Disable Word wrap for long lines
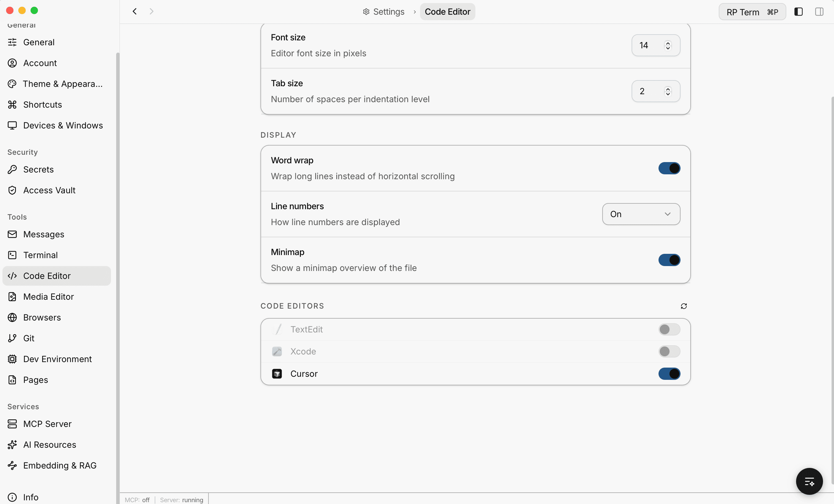The height and width of the screenshot is (504, 834). click(x=670, y=168)
